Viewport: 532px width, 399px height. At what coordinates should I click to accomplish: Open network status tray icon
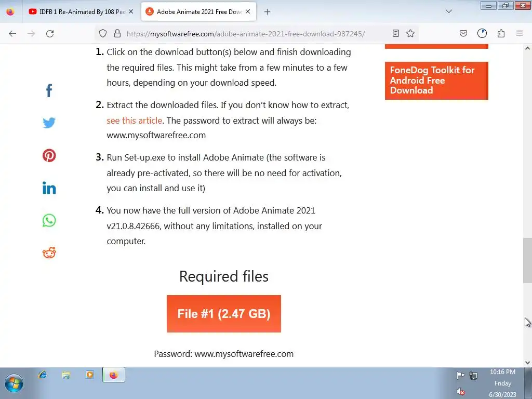point(473,375)
